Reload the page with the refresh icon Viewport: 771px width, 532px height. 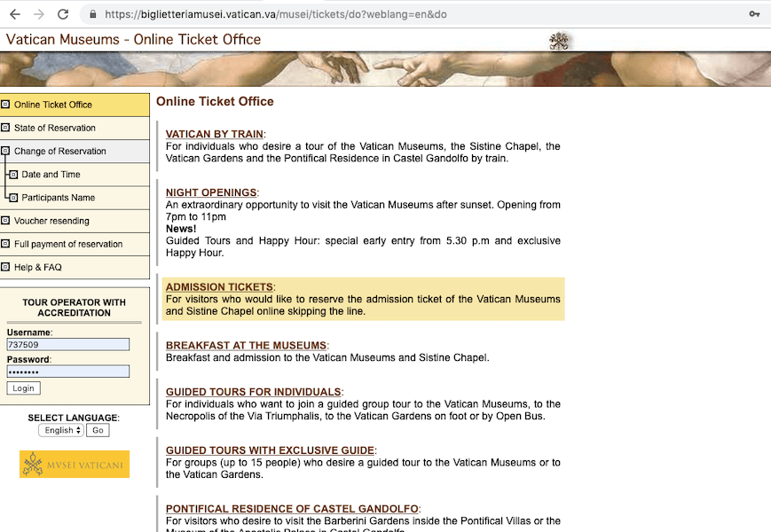point(63,14)
